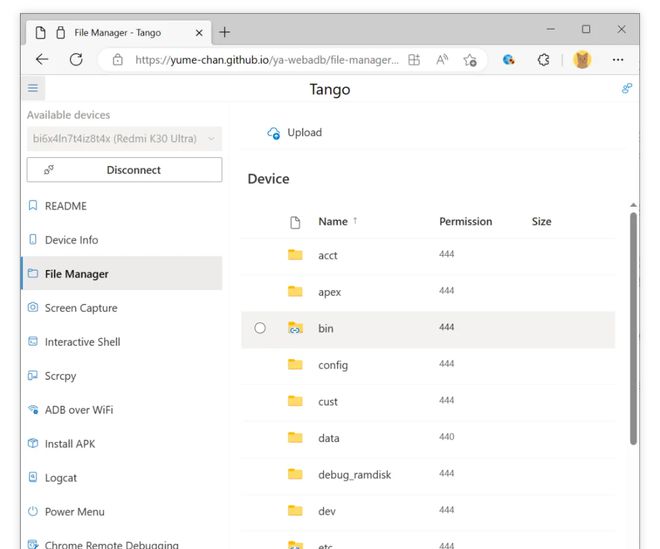Screen dimensions: 660x549
Task: Open browser settings ellipsis menu
Action: pyautogui.click(x=618, y=60)
